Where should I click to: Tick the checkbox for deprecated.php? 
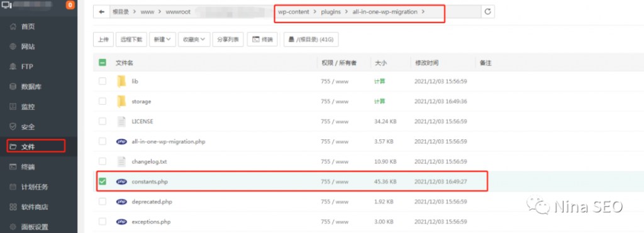[103, 202]
